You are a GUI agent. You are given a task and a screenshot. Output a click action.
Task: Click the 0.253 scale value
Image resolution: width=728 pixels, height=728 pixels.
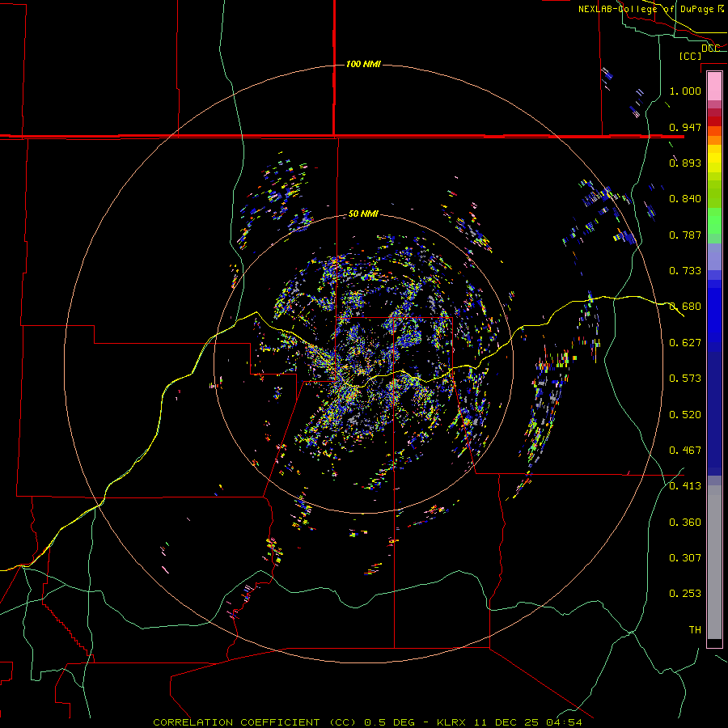tap(685, 594)
